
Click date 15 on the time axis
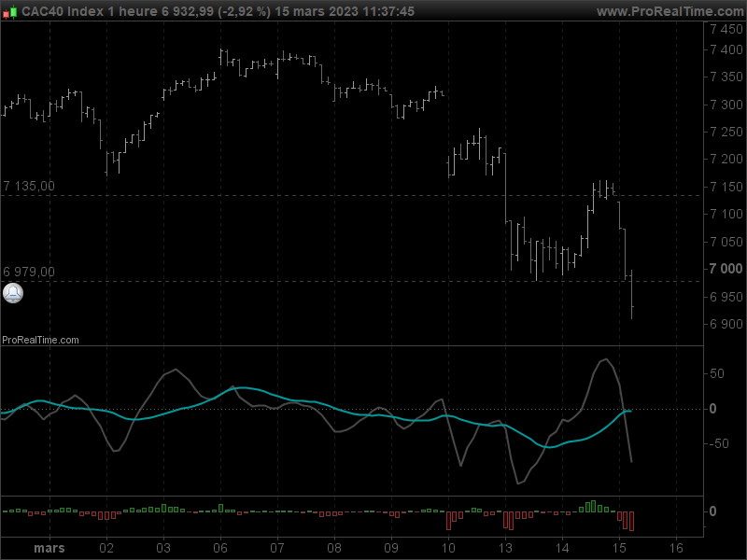[619, 548]
